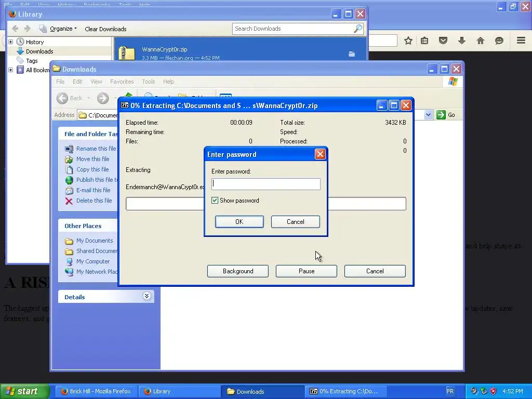Open the Firefox hamburger menu

(x=521, y=41)
